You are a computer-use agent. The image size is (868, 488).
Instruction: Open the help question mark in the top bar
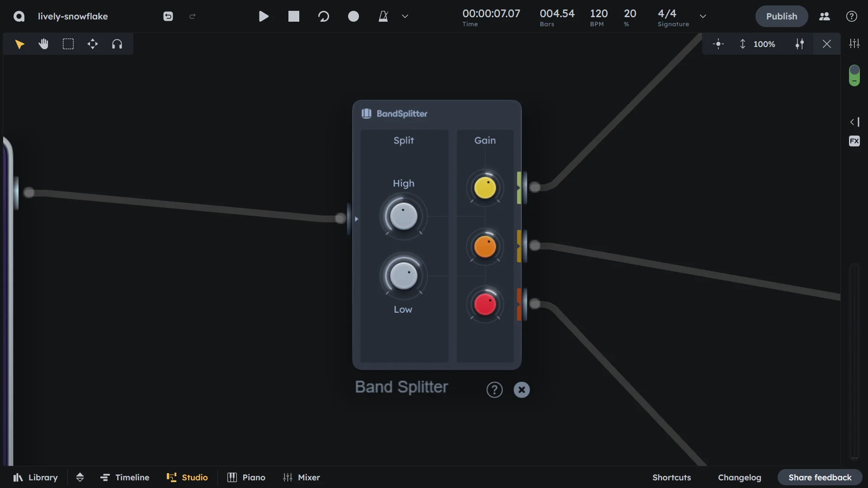(x=852, y=16)
